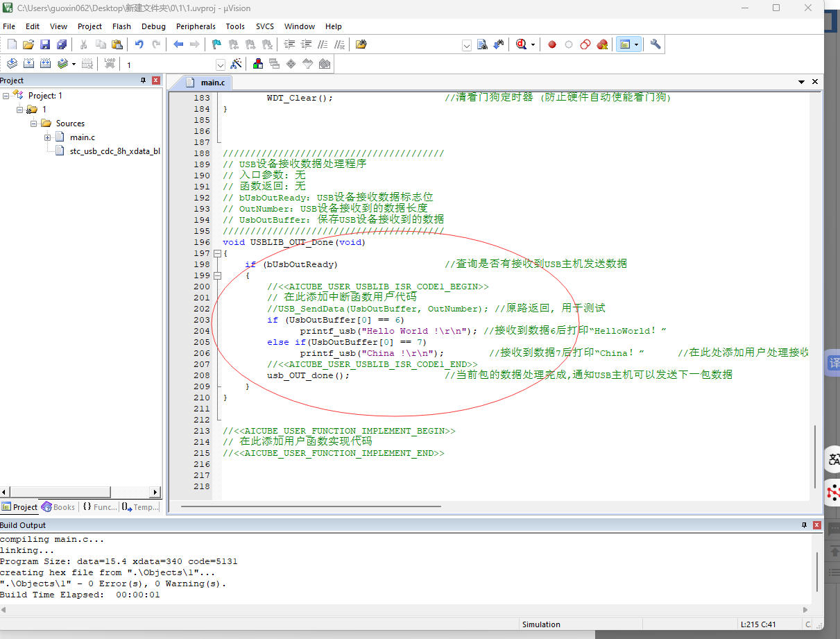Click the New file icon
840x639 pixels.
[x=12, y=44]
